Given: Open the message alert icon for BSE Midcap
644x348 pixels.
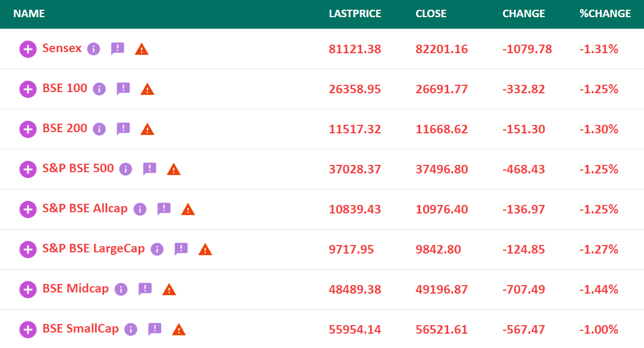Looking at the screenshot, I should pyautogui.click(x=145, y=289).
